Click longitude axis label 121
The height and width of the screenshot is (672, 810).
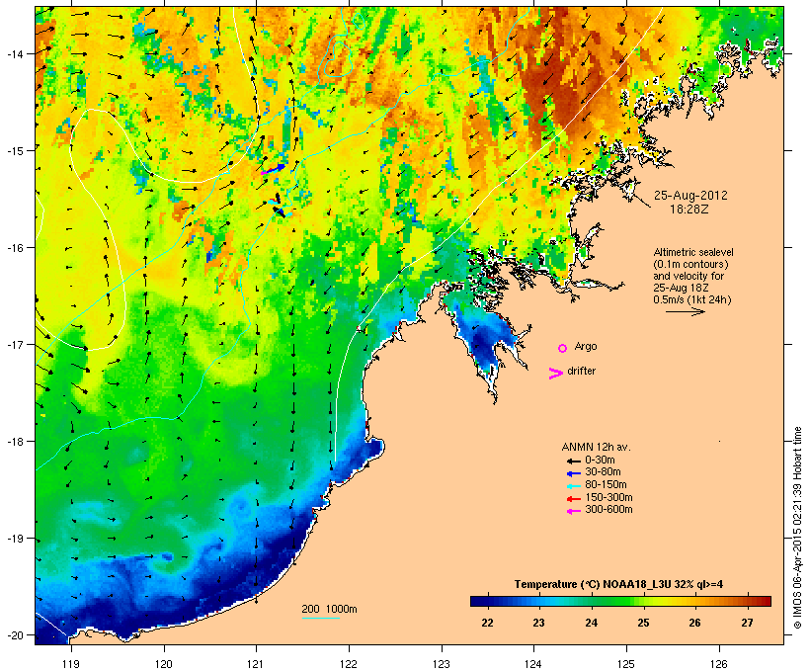[256, 664]
